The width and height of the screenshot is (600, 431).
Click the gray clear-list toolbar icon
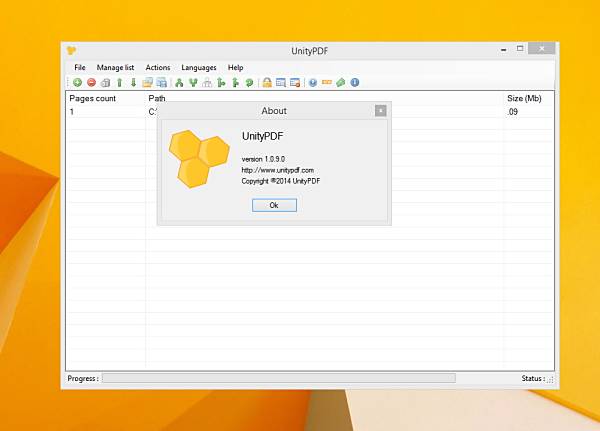click(105, 82)
